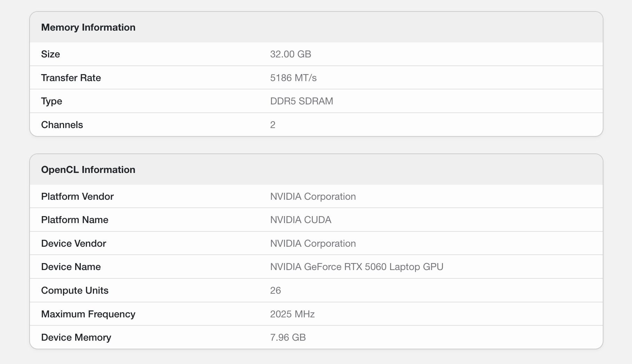Click the Channels row label
Screen dimensions: 632x364
click(x=62, y=125)
